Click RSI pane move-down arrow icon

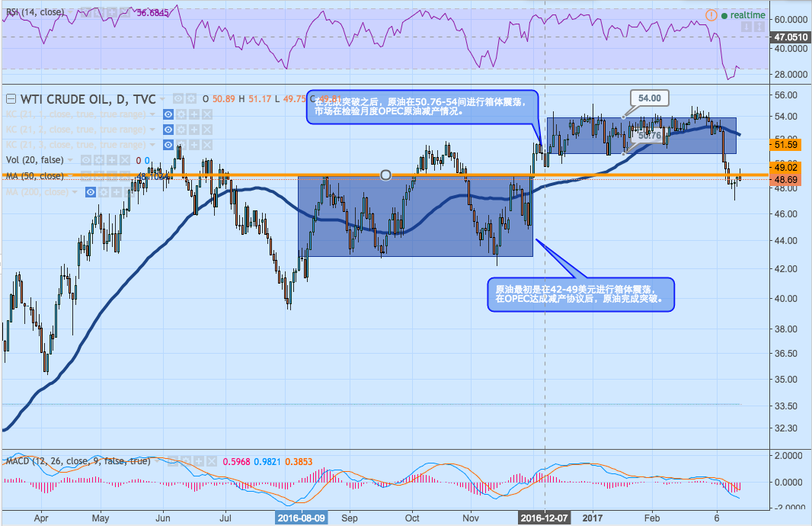coord(748,26)
